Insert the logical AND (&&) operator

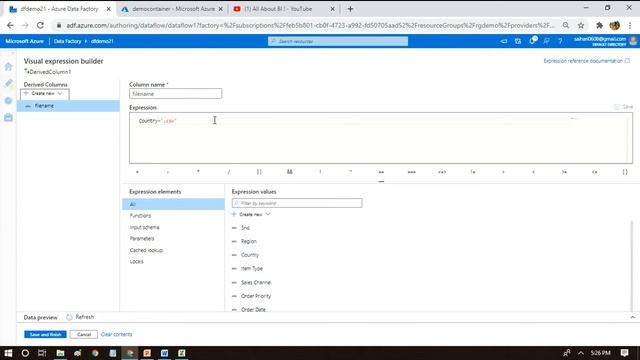coord(290,172)
